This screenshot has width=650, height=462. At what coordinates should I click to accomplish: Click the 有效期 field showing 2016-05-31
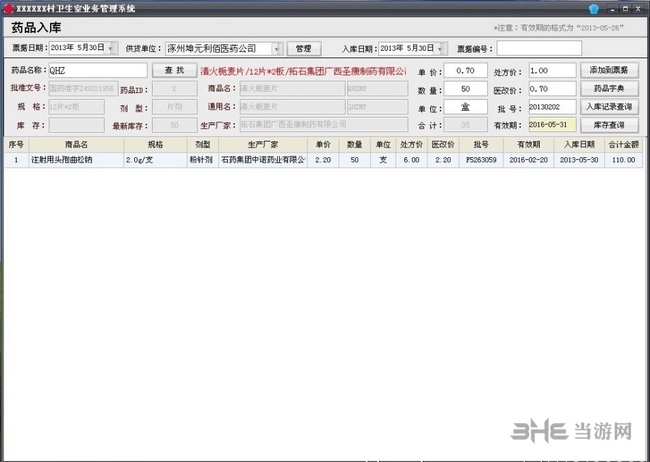(x=552, y=125)
